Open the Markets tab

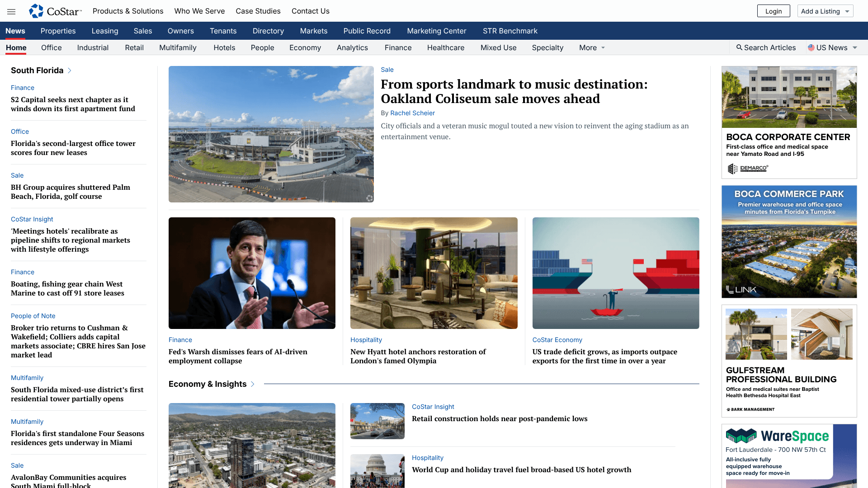click(314, 31)
